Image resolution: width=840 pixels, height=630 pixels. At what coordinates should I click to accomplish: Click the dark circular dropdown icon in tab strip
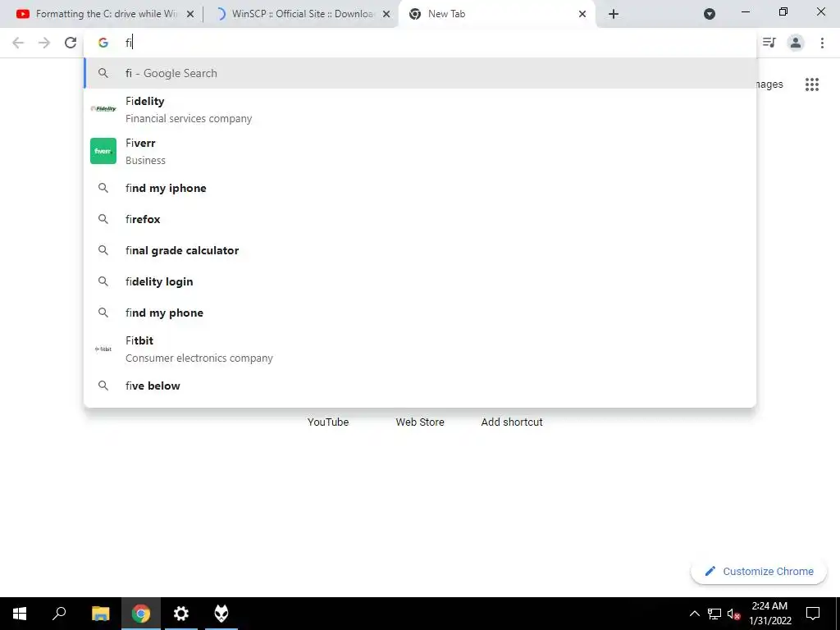(x=710, y=14)
